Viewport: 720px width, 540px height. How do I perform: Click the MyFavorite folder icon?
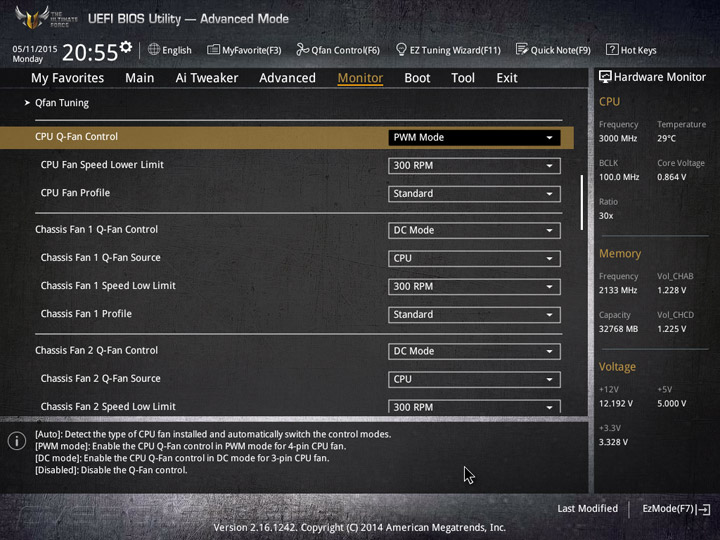(213, 50)
